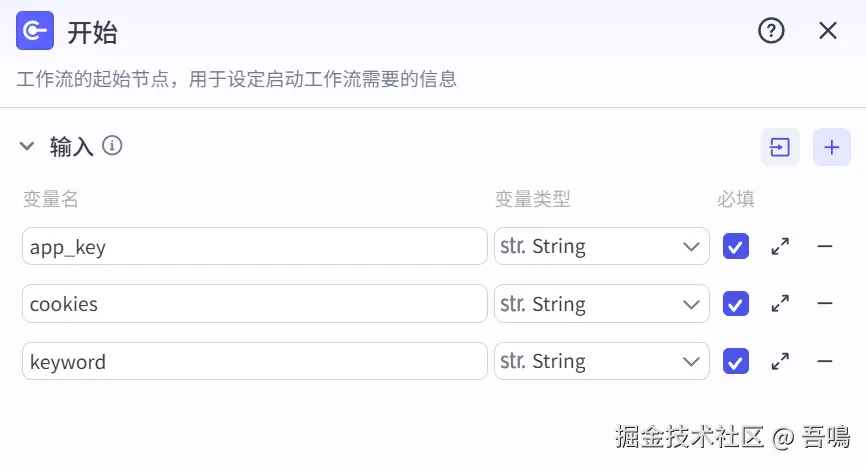Click the app_key variable name field
866x466 pixels.
click(x=254, y=247)
